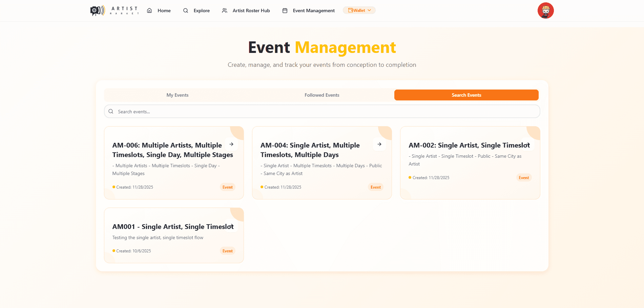Switch to the Followed Events tab
644x308 pixels.
[x=322, y=95]
